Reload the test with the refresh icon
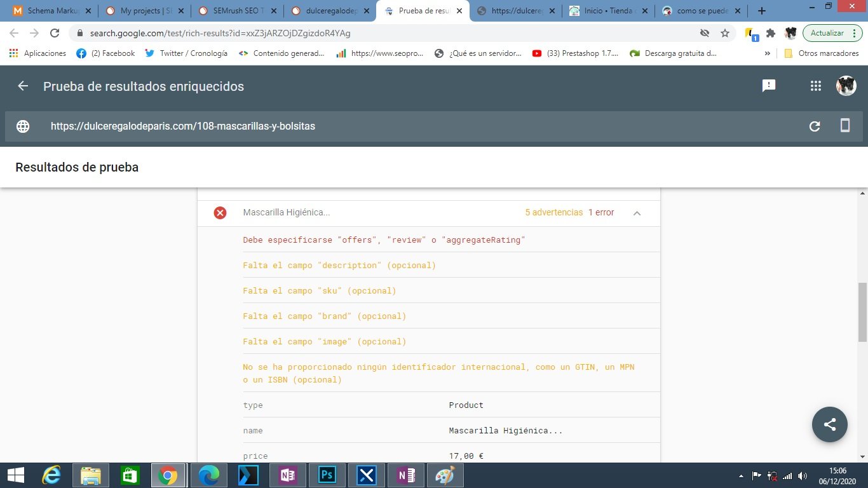The height and width of the screenshot is (488, 868). [815, 126]
